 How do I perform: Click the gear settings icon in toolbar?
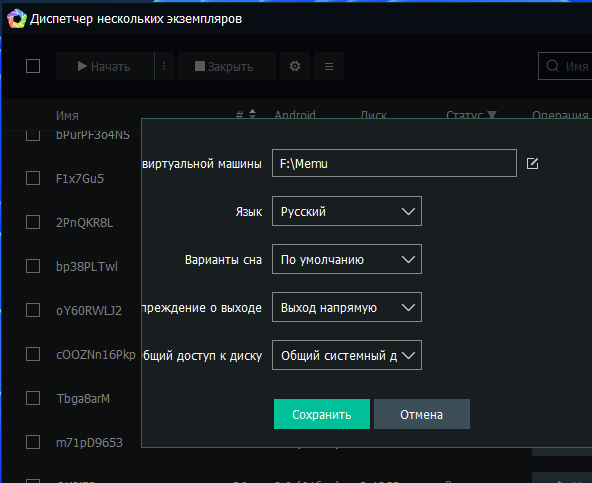click(295, 66)
